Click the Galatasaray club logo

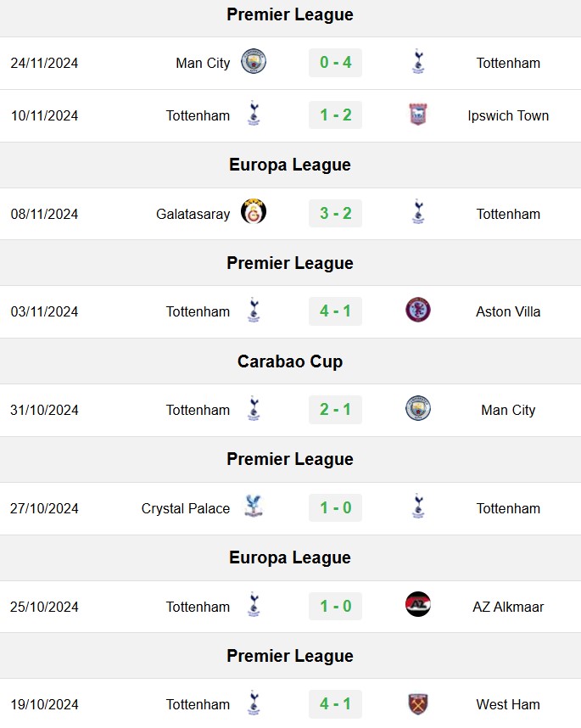pyautogui.click(x=254, y=212)
